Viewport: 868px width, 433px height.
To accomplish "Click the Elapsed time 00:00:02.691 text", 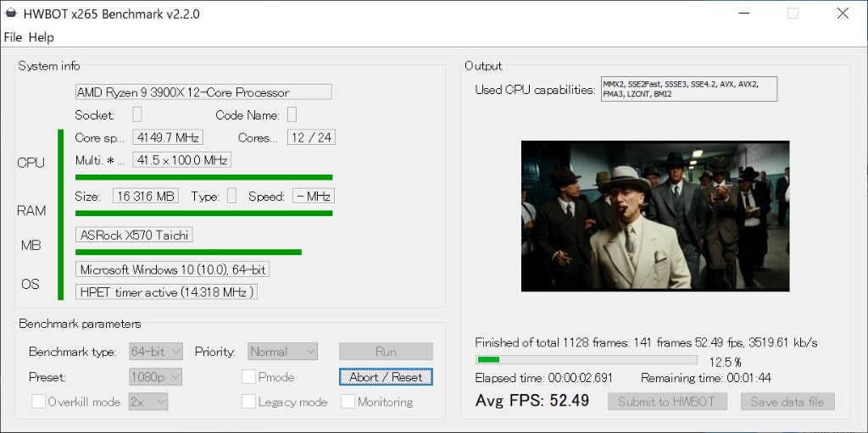I will tap(544, 378).
